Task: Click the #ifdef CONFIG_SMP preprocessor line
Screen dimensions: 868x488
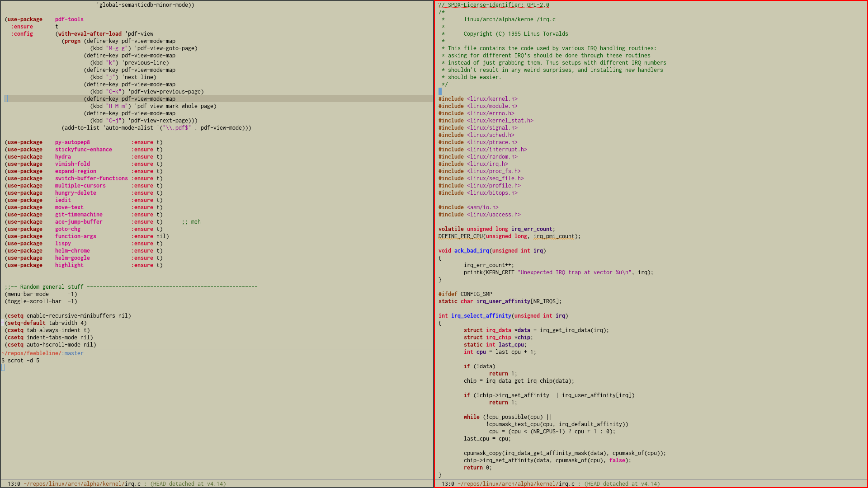Action: (x=465, y=294)
